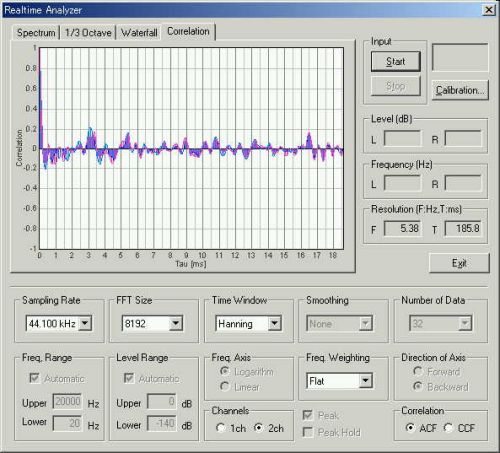Click the Level L readout field
Viewport: 500px width, 453px height.
tap(402, 138)
